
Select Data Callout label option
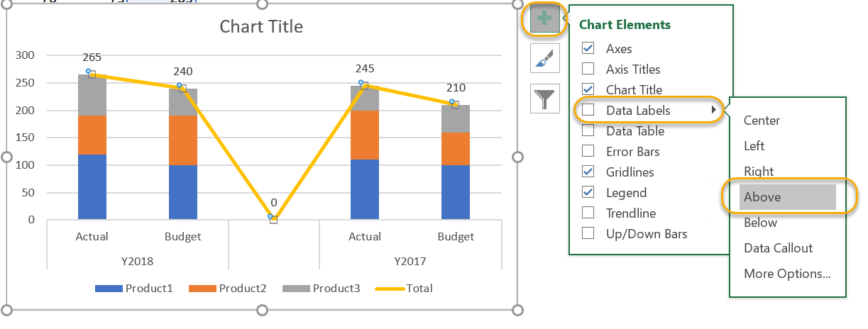[778, 248]
